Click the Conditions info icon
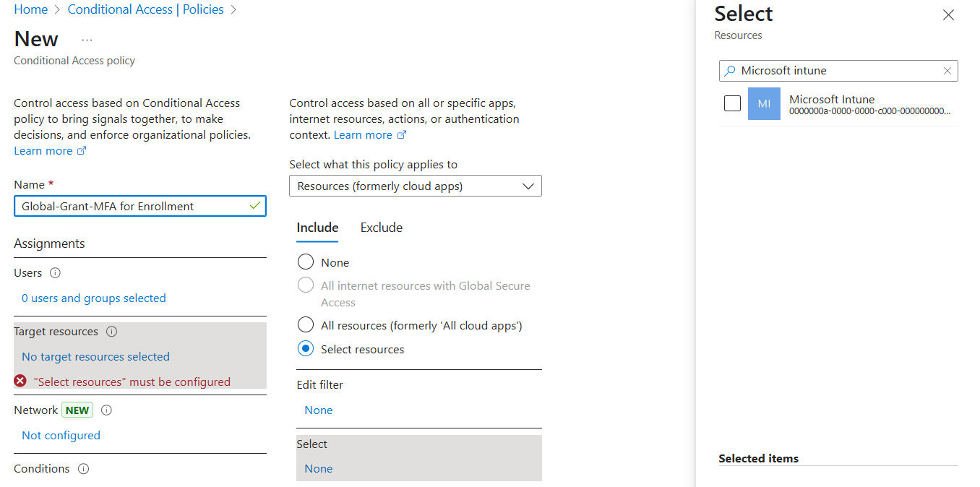The image size is (980, 487). [x=83, y=468]
